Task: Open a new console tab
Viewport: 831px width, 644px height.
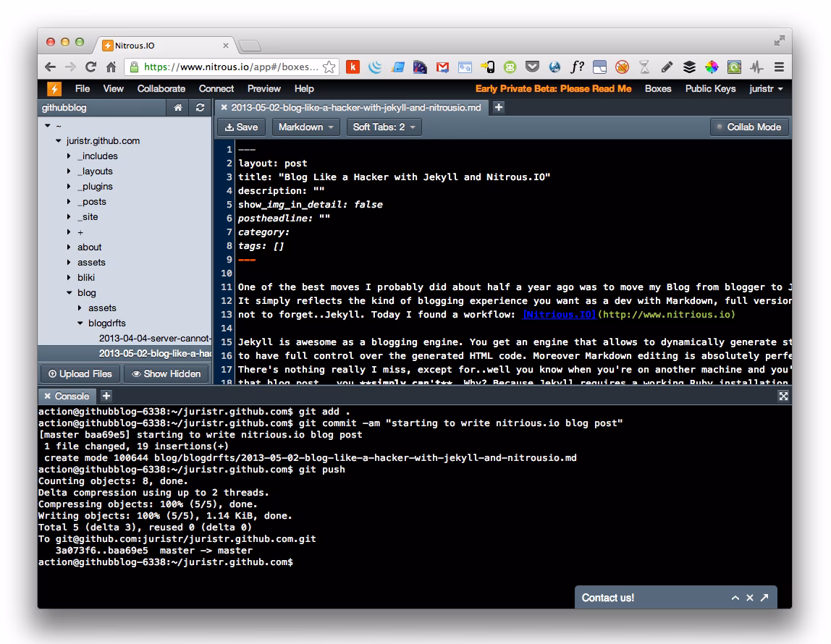Action: [x=106, y=396]
